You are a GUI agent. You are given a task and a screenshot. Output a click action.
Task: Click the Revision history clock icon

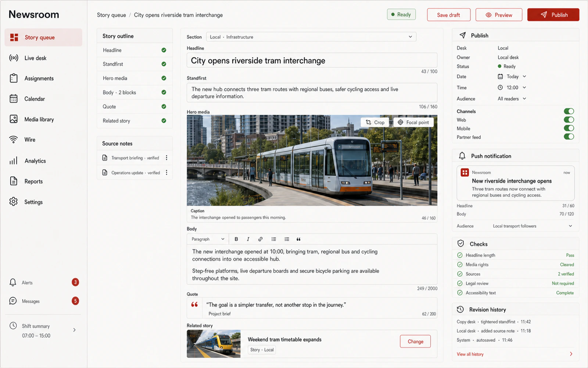click(x=460, y=309)
